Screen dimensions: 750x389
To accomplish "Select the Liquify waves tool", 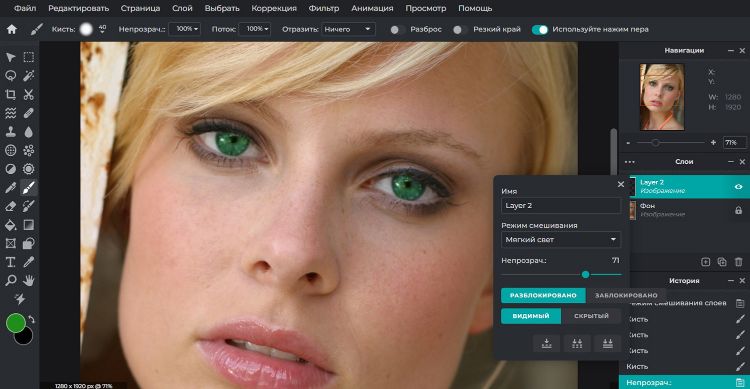I will tap(11, 113).
